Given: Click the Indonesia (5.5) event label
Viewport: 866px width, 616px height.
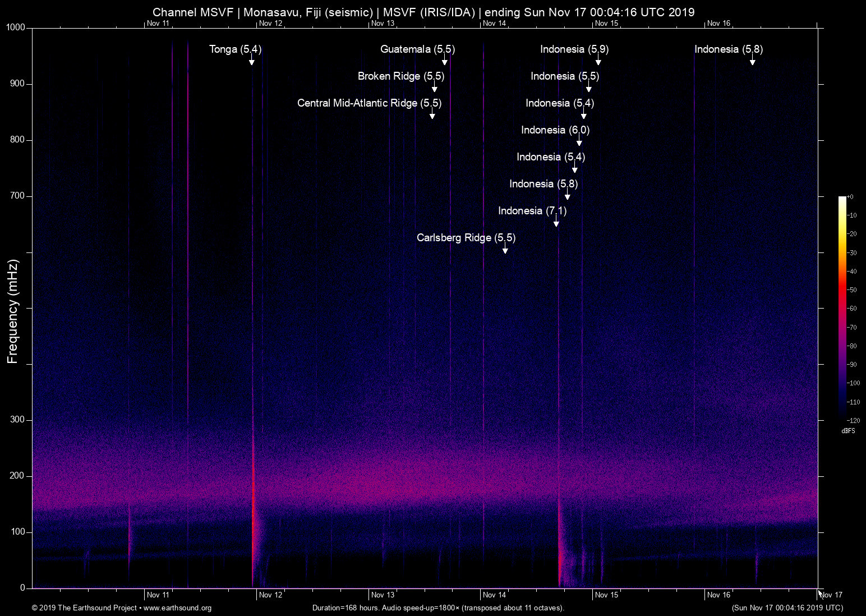Looking at the screenshot, I should [x=565, y=76].
